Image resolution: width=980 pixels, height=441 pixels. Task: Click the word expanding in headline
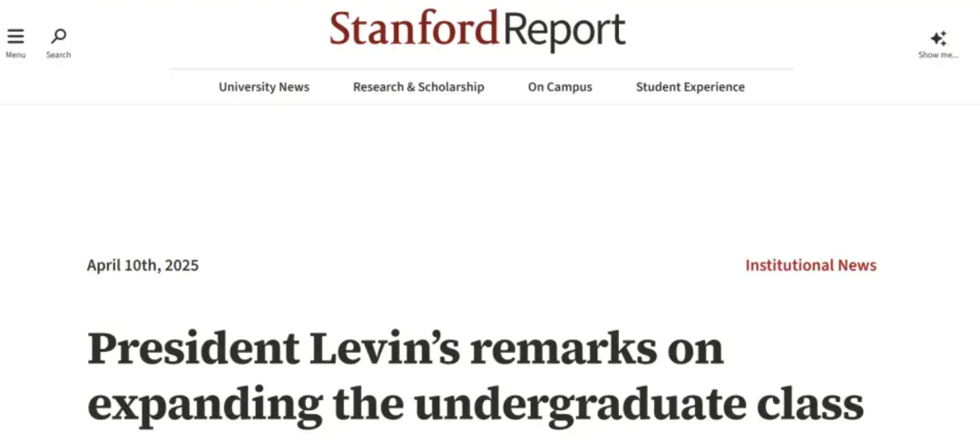click(x=205, y=406)
